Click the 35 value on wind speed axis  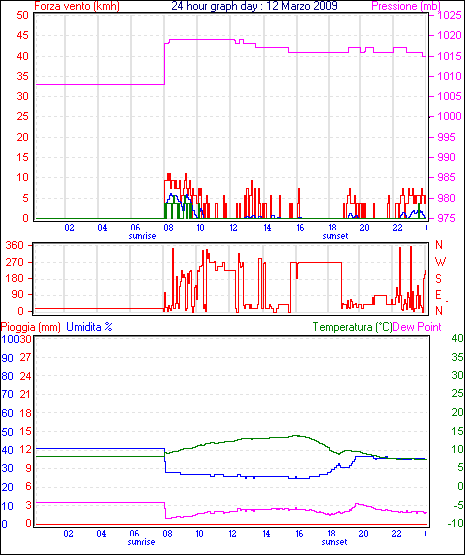[x=22, y=76]
